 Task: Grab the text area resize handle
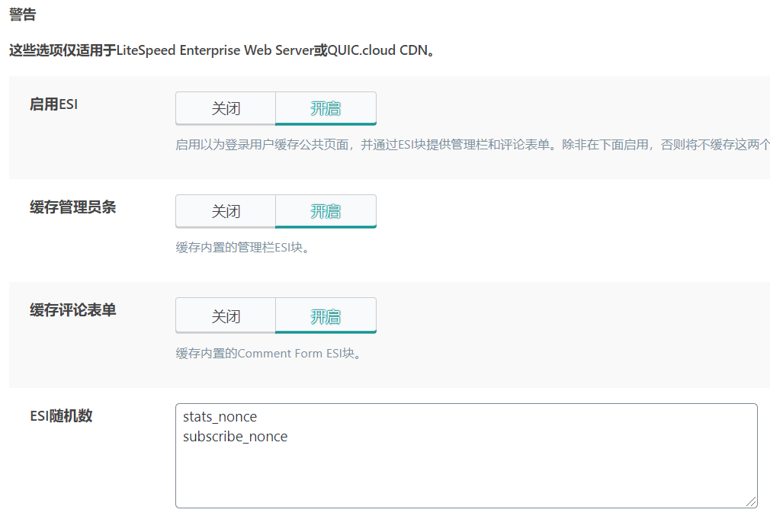pyautogui.click(x=752, y=502)
